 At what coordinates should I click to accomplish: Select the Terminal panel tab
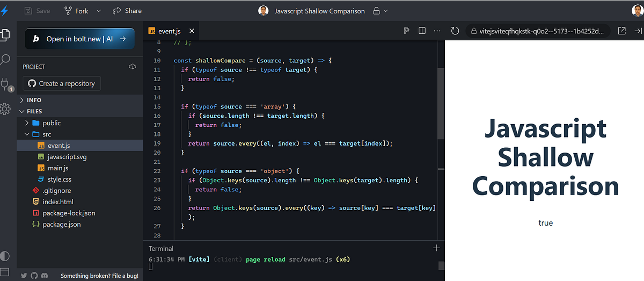(161, 248)
